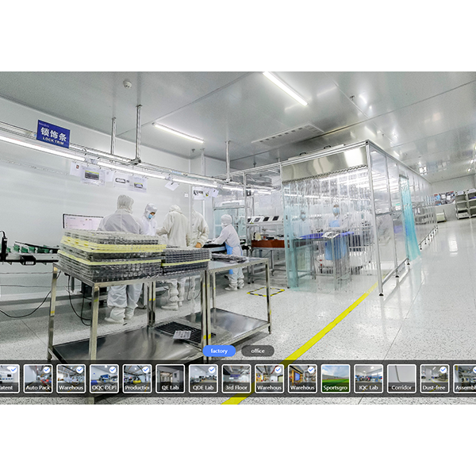This screenshot has width=476, height=476.
Task: Click viewed checkmark on Dust-free thumbnail
Action: (443, 370)
